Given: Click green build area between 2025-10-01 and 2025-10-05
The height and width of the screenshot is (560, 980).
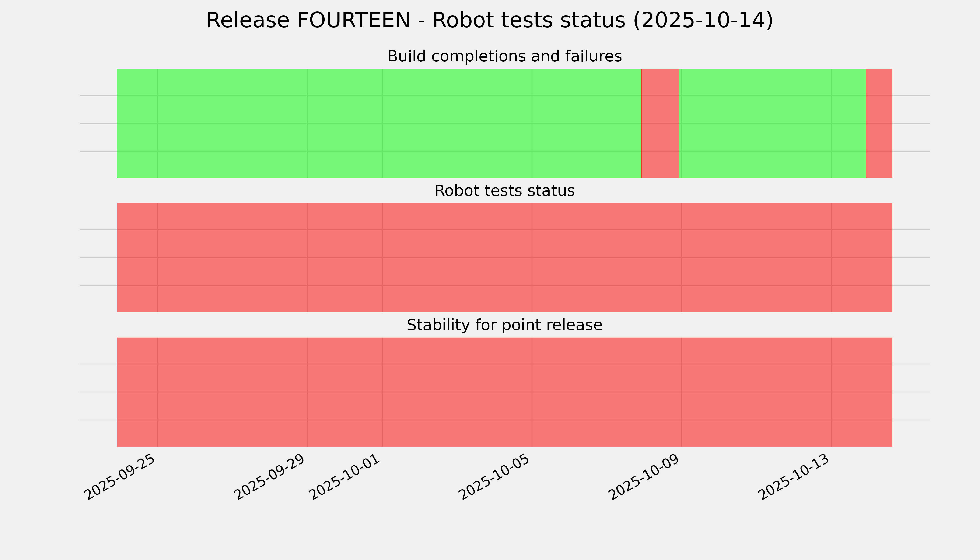Looking at the screenshot, I should 457,123.
